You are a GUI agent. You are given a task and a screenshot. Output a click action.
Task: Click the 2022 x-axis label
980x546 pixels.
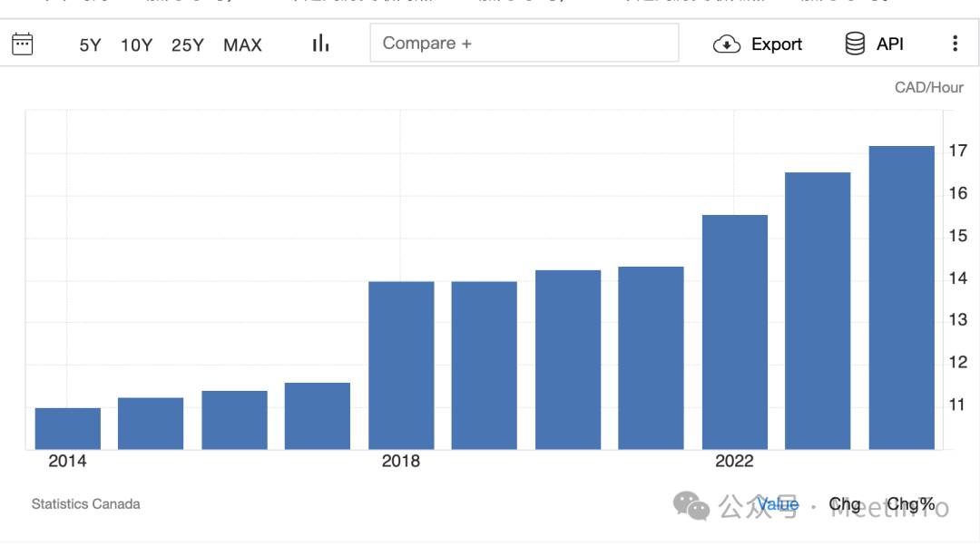734,461
